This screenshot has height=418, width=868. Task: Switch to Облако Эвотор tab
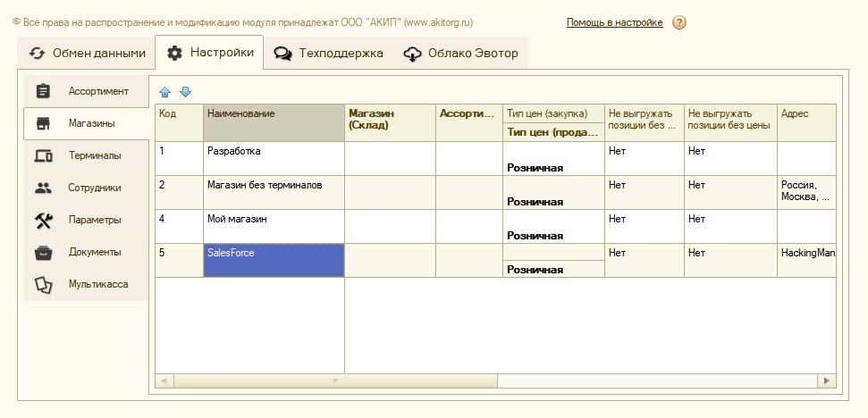[x=460, y=53]
